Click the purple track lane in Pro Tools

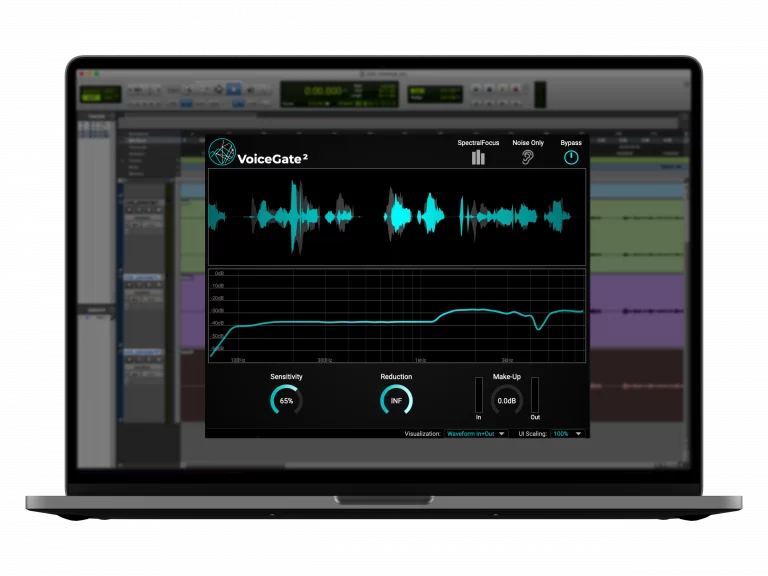(637, 311)
